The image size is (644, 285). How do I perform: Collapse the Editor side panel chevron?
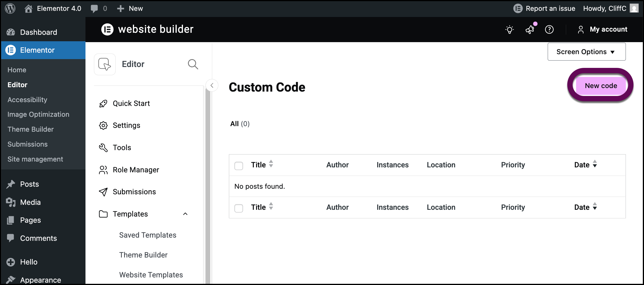pyautogui.click(x=212, y=85)
